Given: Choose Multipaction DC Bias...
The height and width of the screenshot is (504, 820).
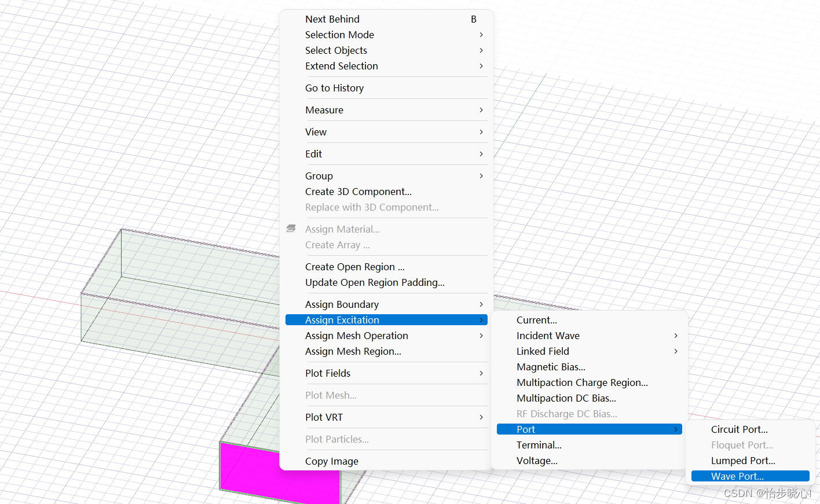Looking at the screenshot, I should click(x=590, y=398).
